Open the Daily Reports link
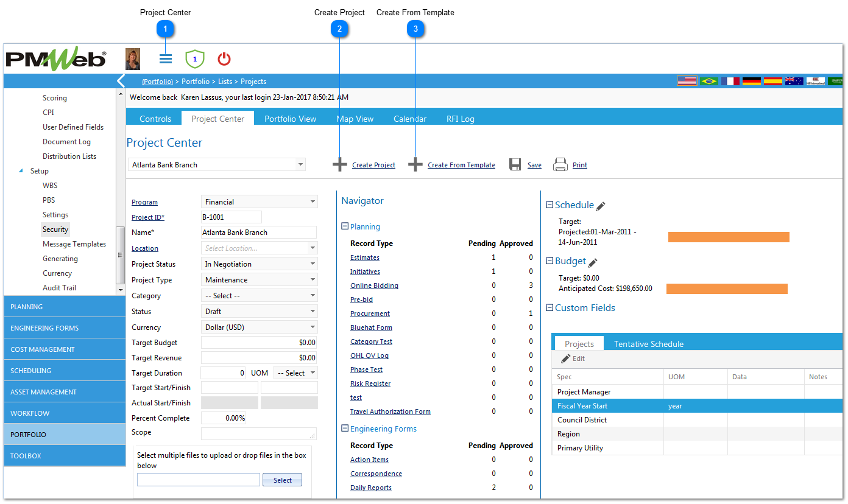This screenshot has width=848, height=504. coord(371,488)
